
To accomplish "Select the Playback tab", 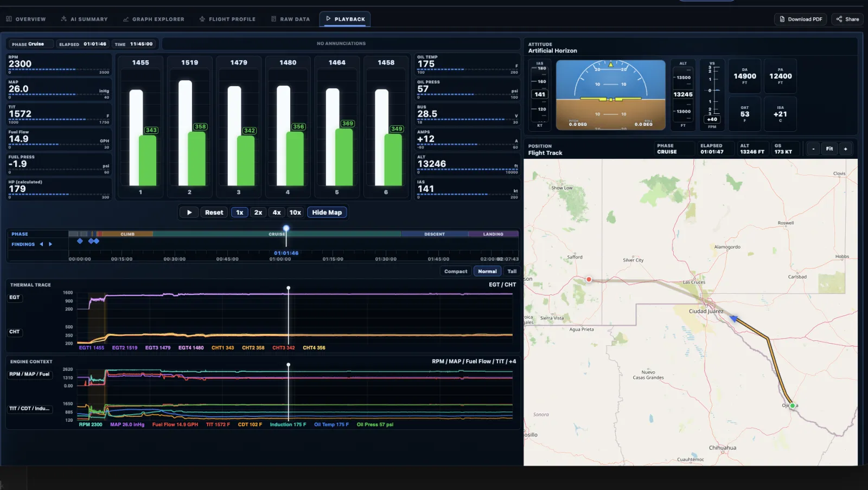I will click(345, 19).
